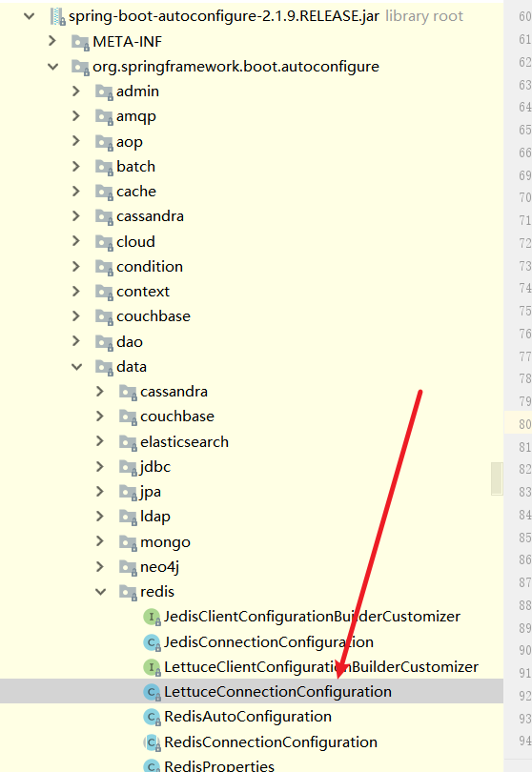Select the condition package

150,266
